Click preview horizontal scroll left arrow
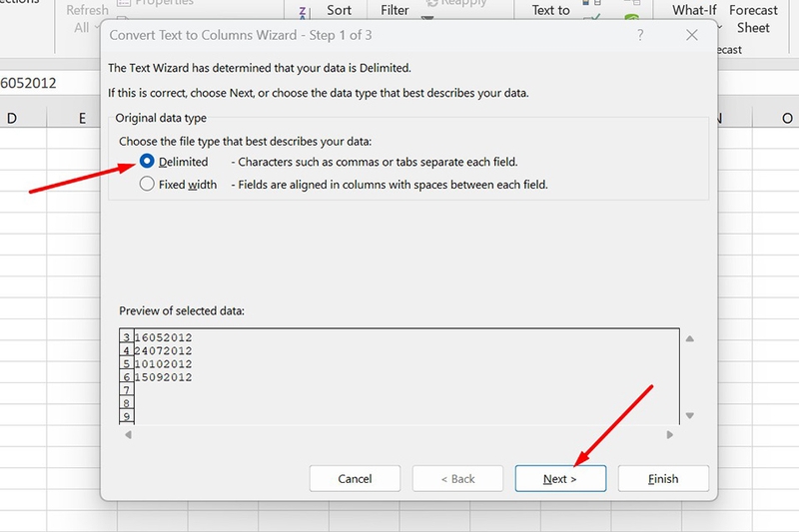This screenshot has height=532, width=799. (129, 435)
